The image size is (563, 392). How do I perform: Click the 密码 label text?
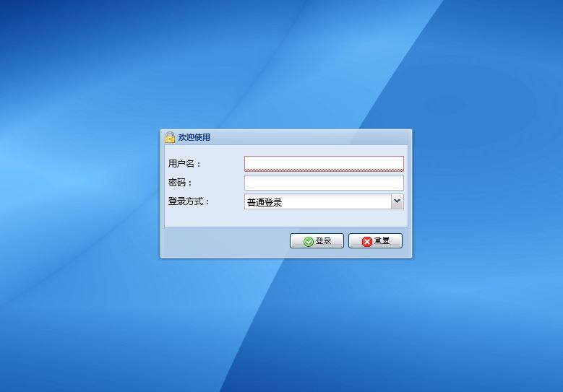click(x=180, y=183)
